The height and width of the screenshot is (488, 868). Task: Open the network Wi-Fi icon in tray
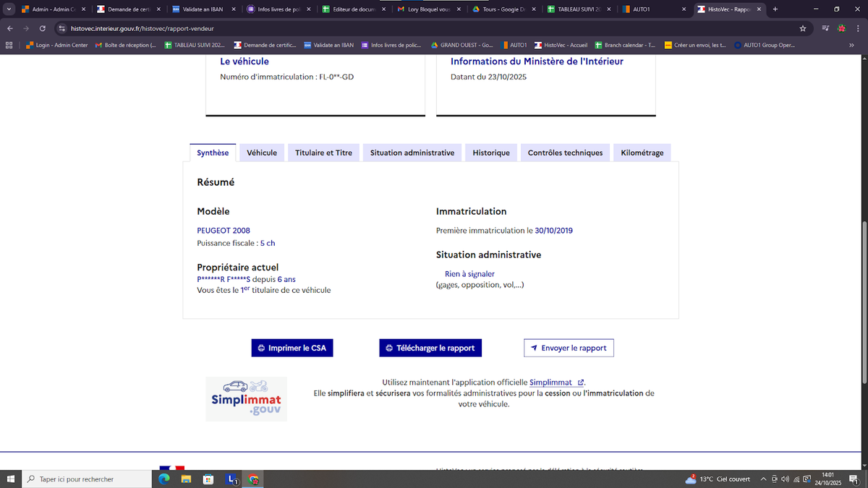click(x=796, y=479)
